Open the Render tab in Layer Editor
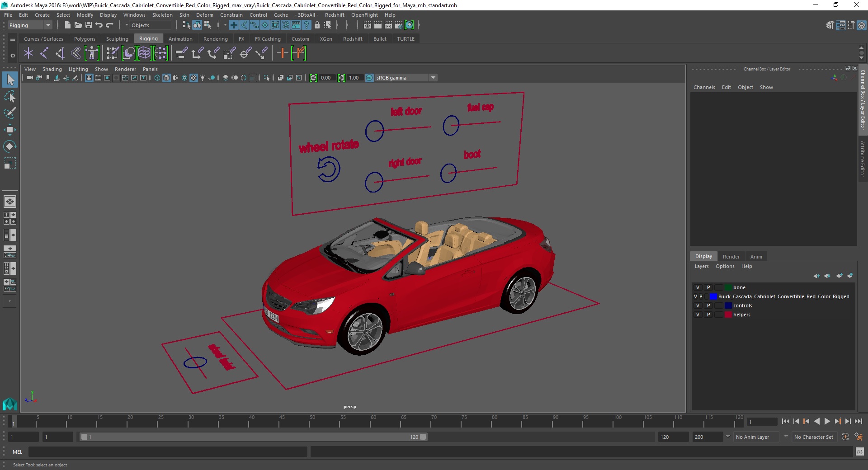Image resolution: width=868 pixels, height=470 pixels. click(x=731, y=256)
